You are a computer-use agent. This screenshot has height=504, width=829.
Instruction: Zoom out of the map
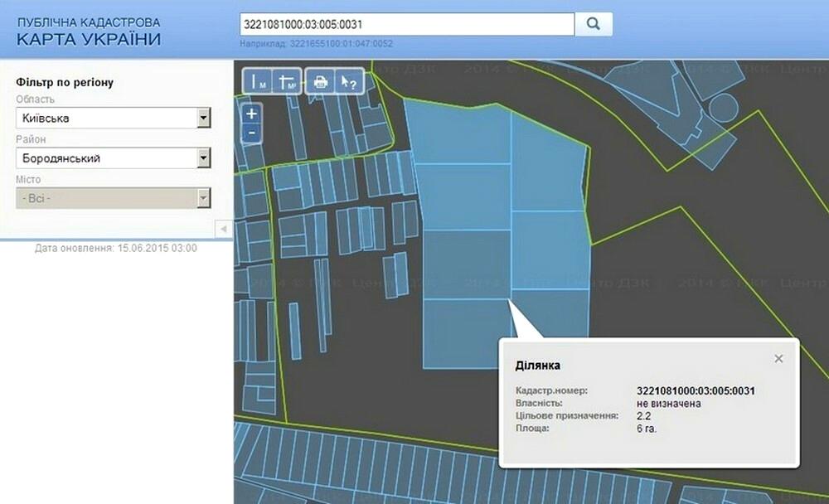coord(252,133)
